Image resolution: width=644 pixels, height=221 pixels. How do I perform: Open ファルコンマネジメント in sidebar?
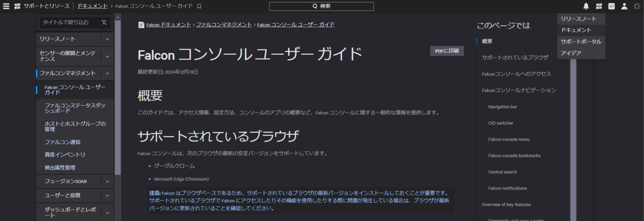pos(68,73)
